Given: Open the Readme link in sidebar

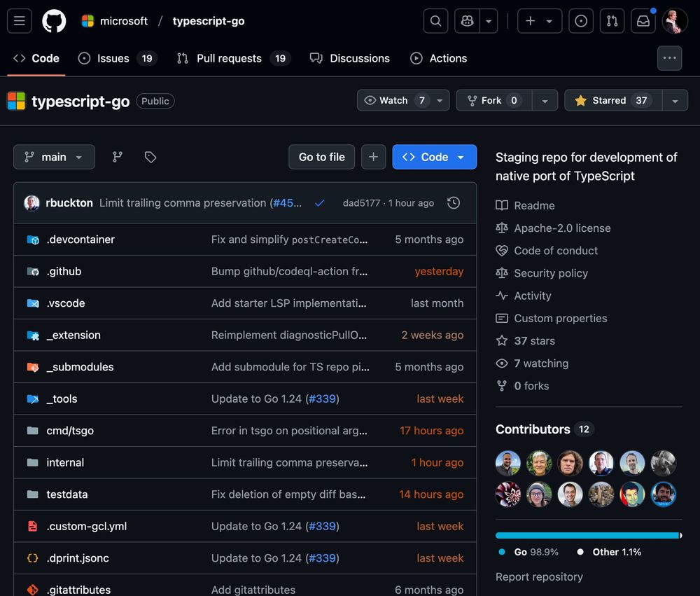Looking at the screenshot, I should click(x=525, y=205).
